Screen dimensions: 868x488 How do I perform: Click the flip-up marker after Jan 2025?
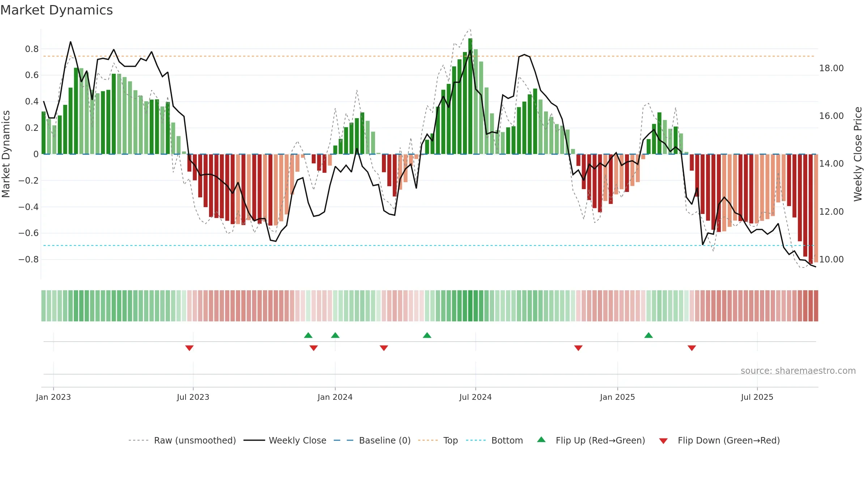[648, 335]
